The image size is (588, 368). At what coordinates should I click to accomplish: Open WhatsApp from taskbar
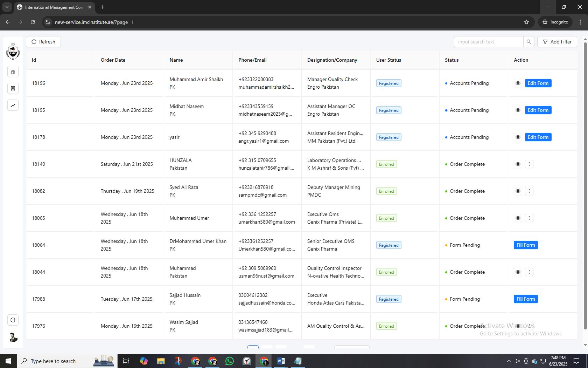tap(230, 361)
